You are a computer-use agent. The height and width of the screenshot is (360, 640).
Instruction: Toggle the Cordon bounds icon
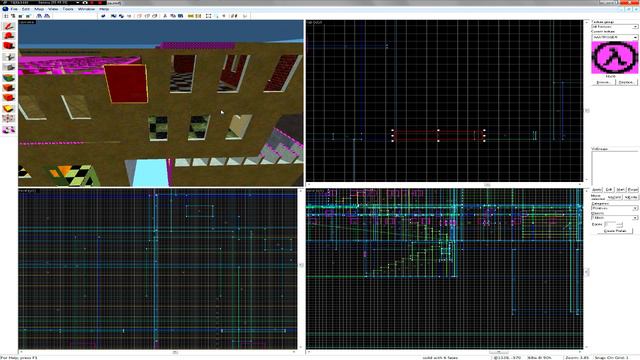click(x=191, y=16)
